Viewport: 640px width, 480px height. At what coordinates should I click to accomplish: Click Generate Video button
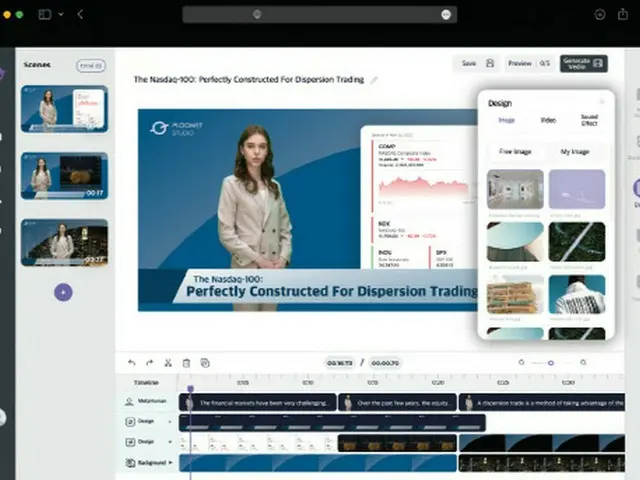584,63
